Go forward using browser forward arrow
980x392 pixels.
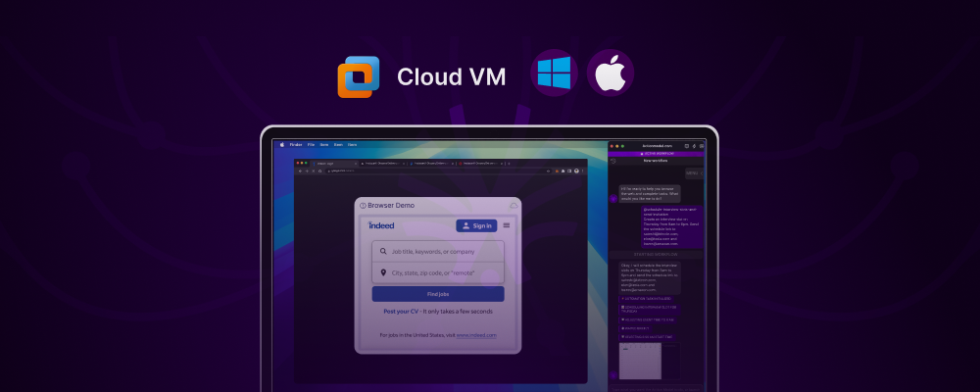[307, 171]
